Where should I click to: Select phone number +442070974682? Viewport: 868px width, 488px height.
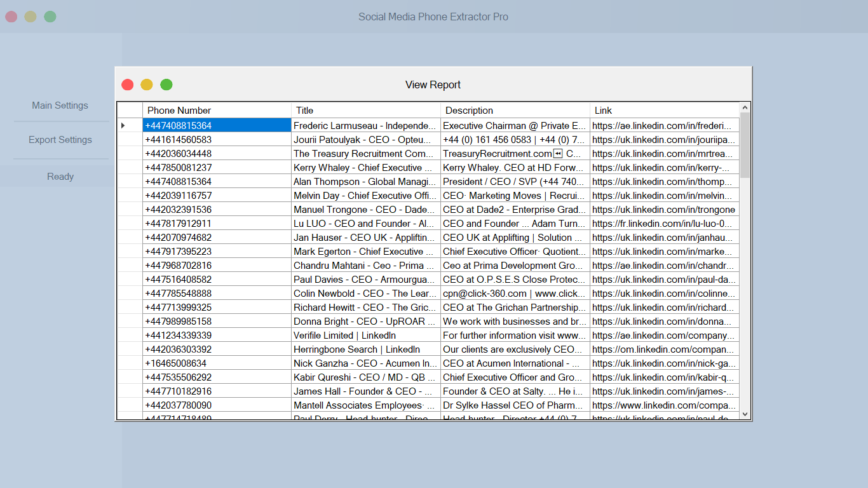point(217,238)
